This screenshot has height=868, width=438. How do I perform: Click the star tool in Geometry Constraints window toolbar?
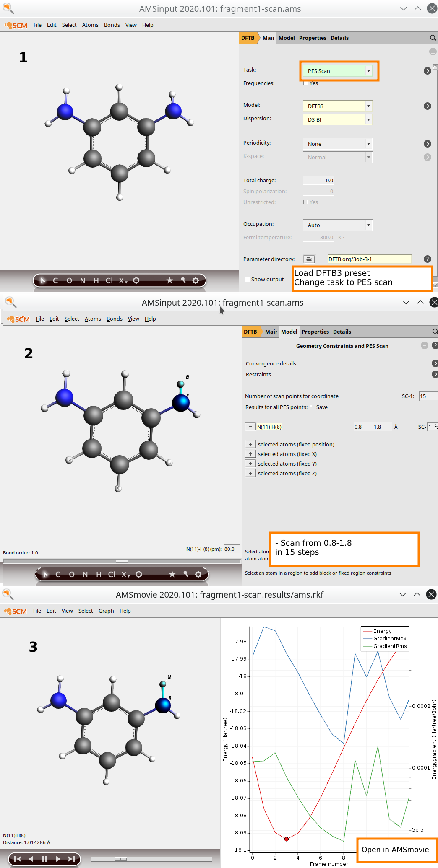pyautogui.click(x=172, y=574)
